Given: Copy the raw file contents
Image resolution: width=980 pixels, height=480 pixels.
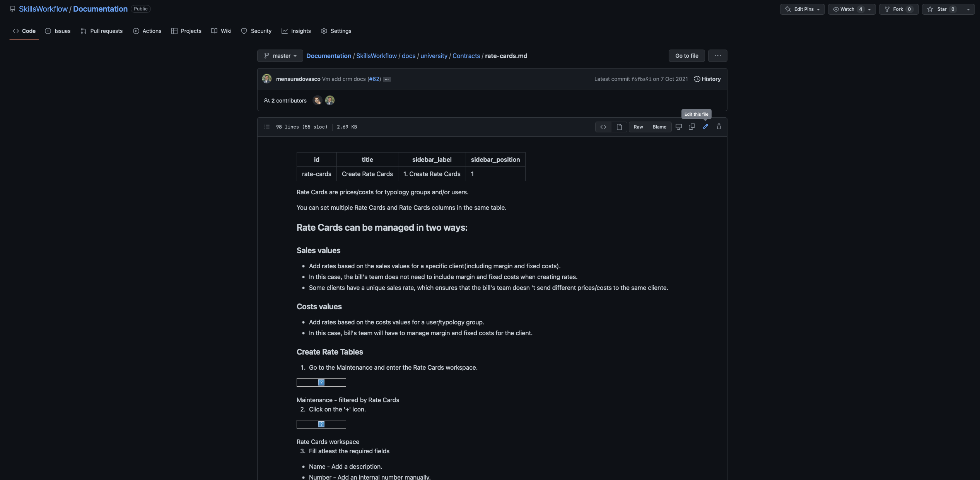Looking at the screenshot, I should point(692,127).
